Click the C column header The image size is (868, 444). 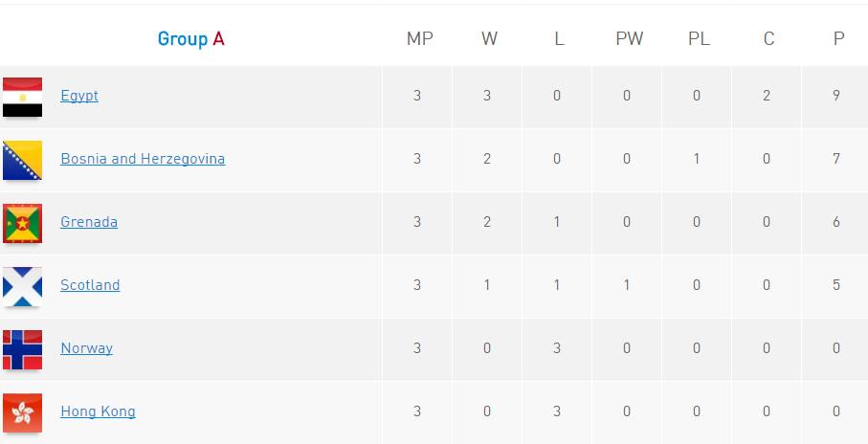pyautogui.click(x=768, y=39)
